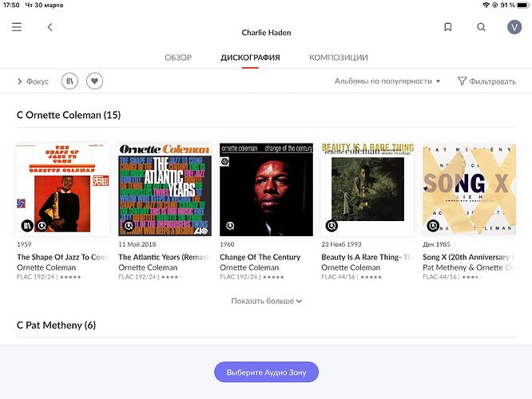The image size is (532, 399).
Task: Select the ДИСКОГРАФИЯ tab
Action: pos(250,57)
